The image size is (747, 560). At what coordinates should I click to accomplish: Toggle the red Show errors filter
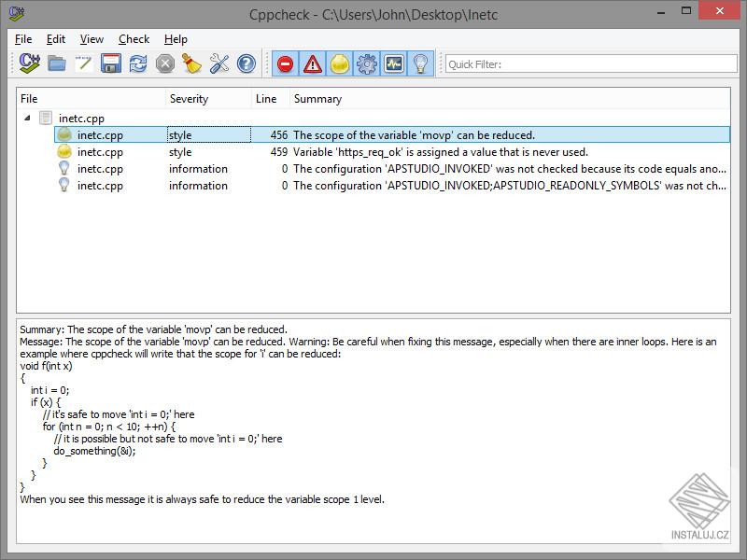[x=286, y=63]
